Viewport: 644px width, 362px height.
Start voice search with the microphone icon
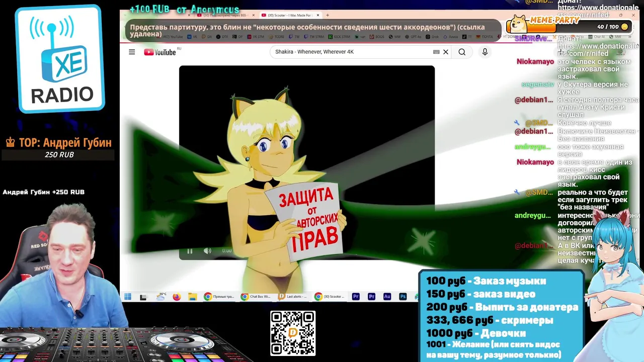485,52
